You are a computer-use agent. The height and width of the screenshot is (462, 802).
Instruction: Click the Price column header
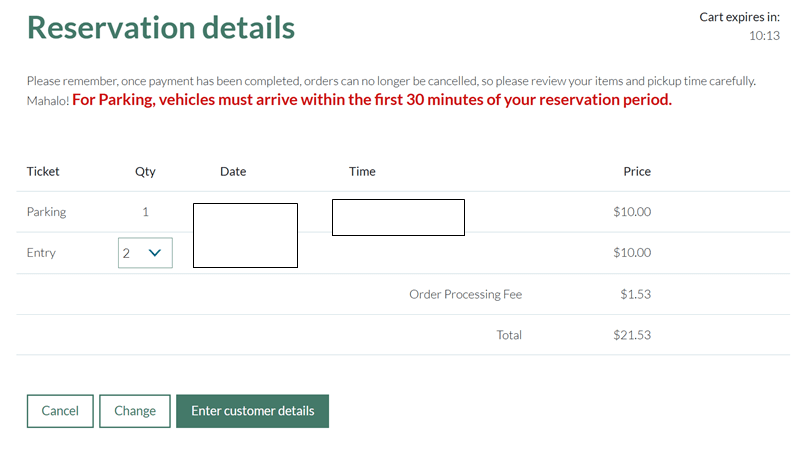click(637, 171)
